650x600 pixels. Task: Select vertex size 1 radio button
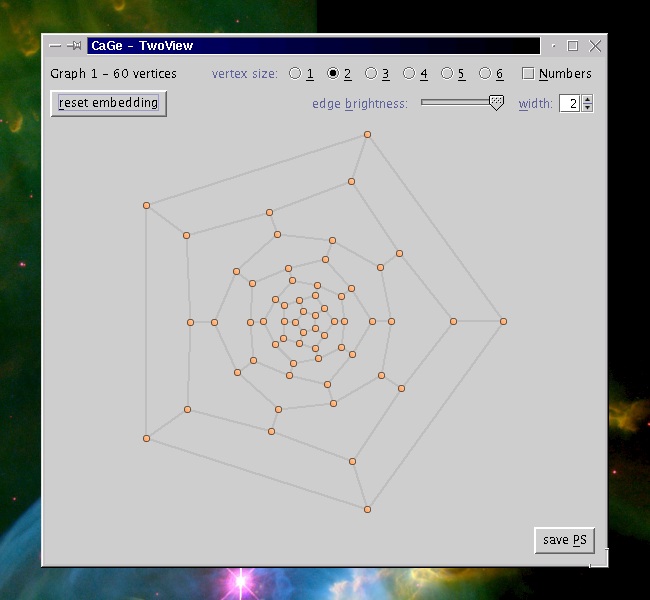(295, 73)
